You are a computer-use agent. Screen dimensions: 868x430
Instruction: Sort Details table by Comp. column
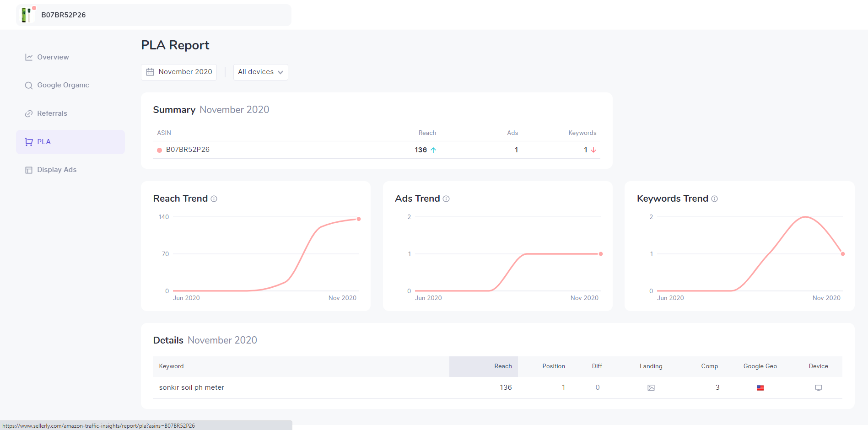(710, 366)
